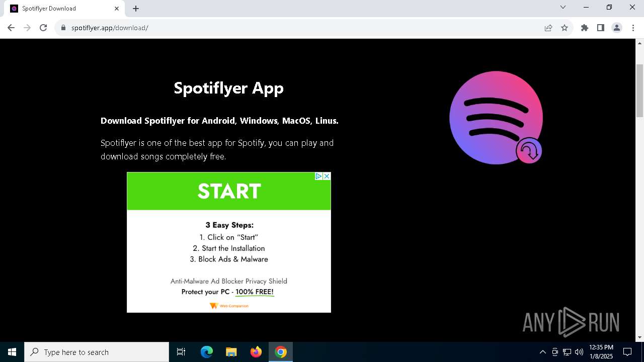Open the notification center icon
Screen dimensions: 644x362
[627, 352]
